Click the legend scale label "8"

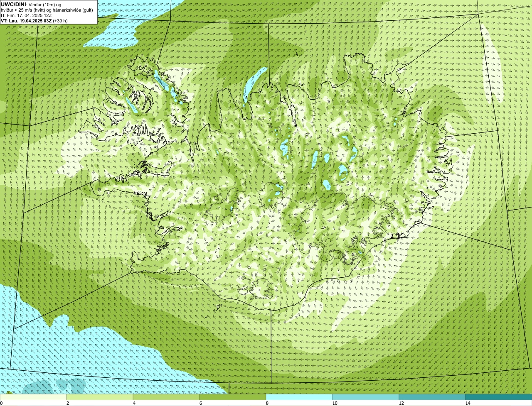click(x=267, y=403)
